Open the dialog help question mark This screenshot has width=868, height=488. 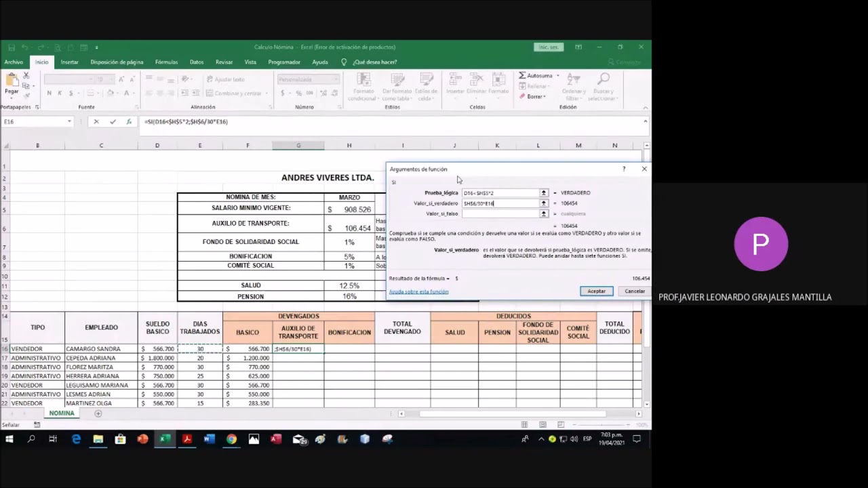pyautogui.click(x=624, y=169)
